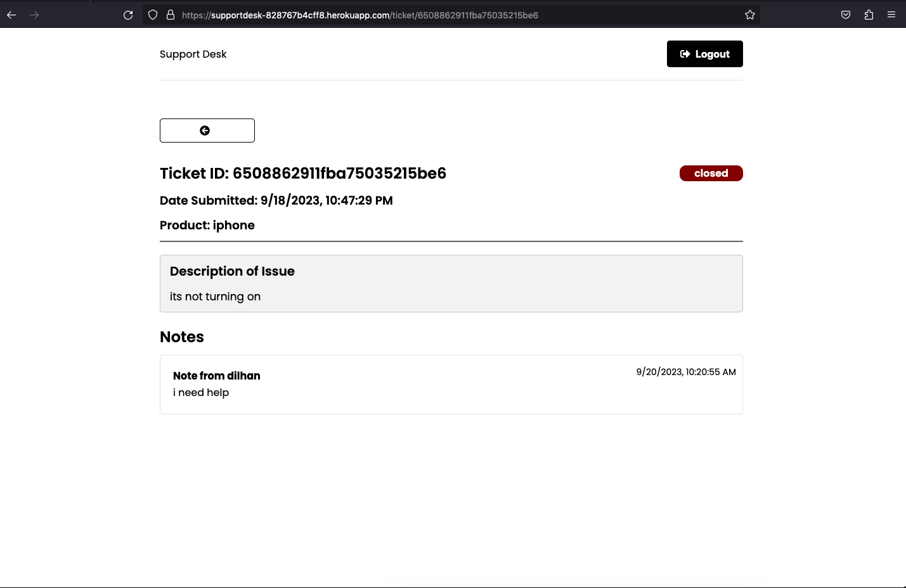The height and width of the screenshot is (588, 906).
Task: Bookmark the page with the star icon
Action: (749, 15)
